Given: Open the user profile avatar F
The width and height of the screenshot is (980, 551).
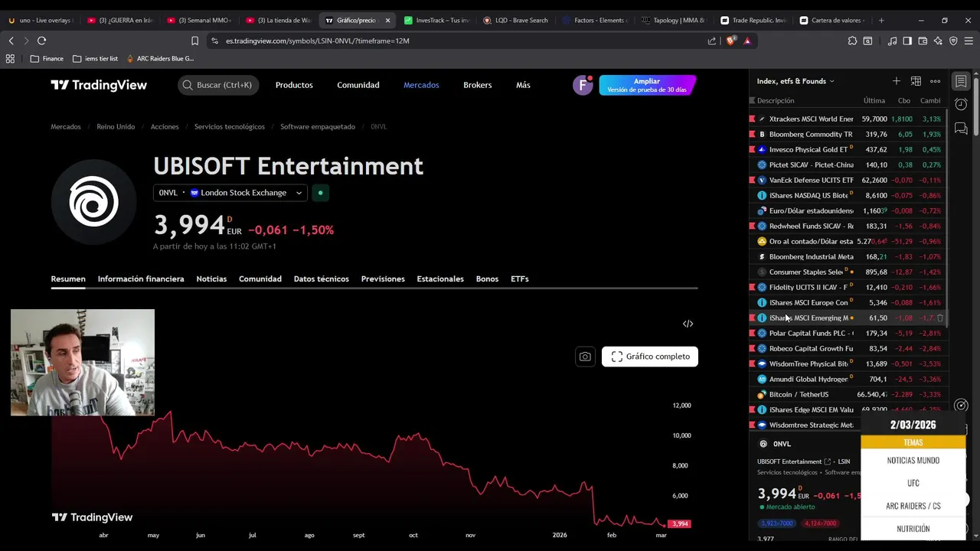Looking at the screenshot, I should [583, 85].
